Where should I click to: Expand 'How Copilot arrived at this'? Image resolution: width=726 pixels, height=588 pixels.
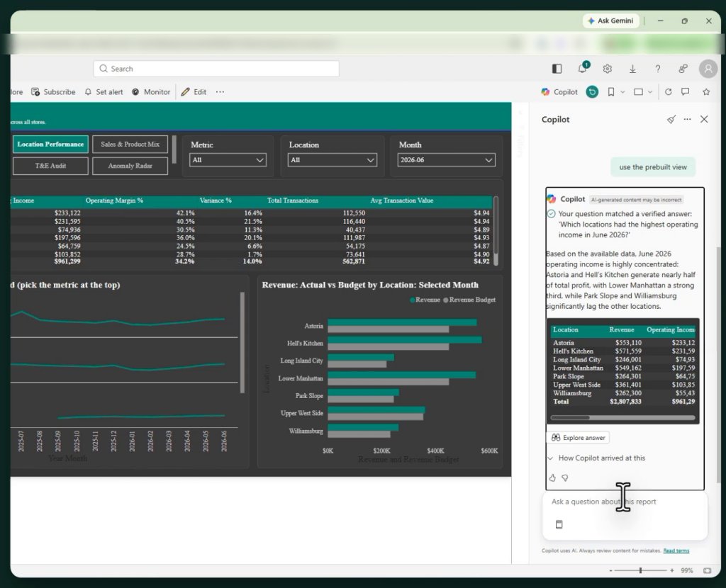pos(596,458)
